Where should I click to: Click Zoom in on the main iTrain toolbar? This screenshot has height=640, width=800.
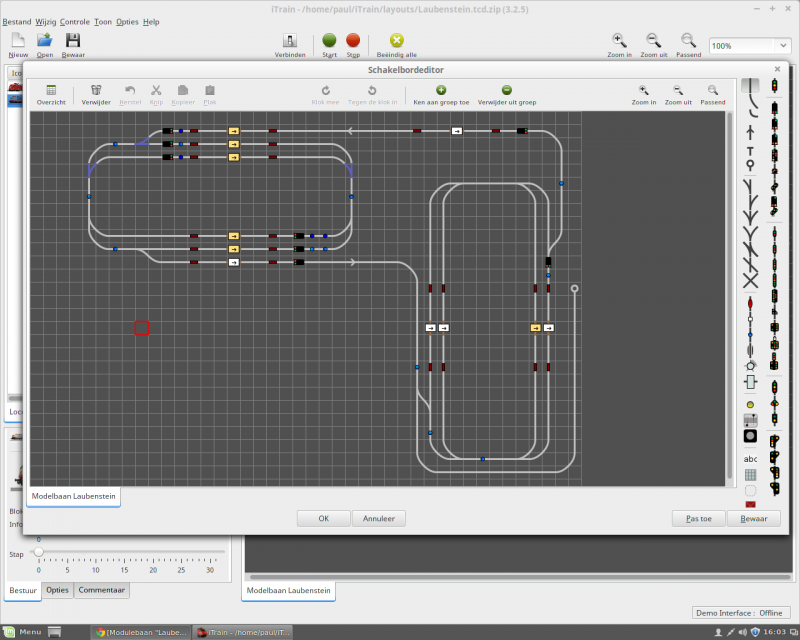619,45
